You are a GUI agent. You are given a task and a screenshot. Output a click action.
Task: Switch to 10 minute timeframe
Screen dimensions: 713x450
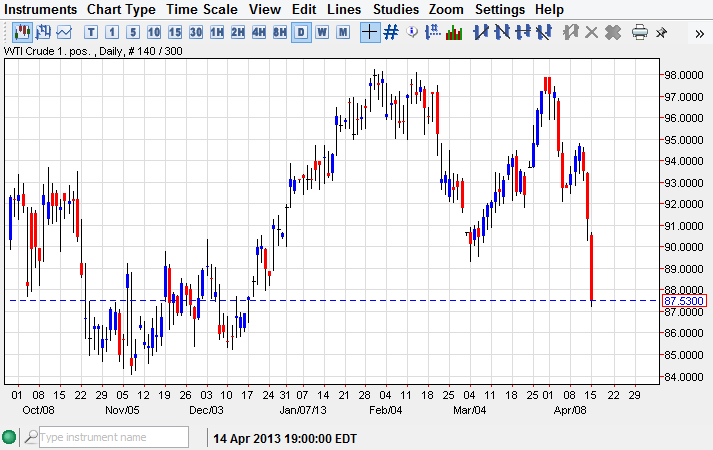154,32
